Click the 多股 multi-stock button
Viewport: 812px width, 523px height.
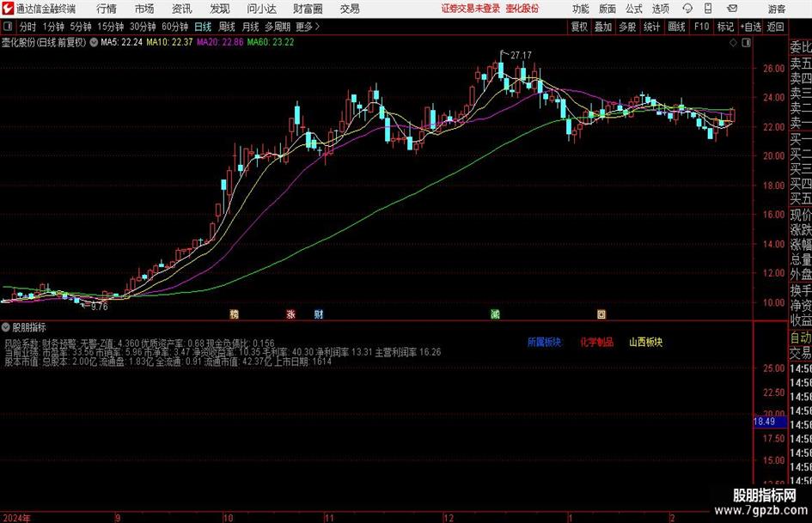coord(627,27)
